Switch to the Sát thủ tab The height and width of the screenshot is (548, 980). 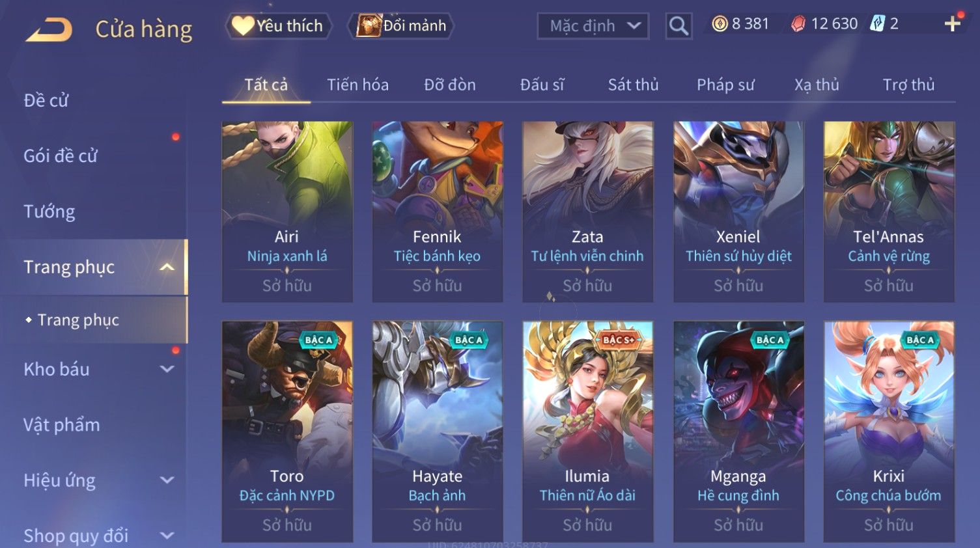click(633, 85)
